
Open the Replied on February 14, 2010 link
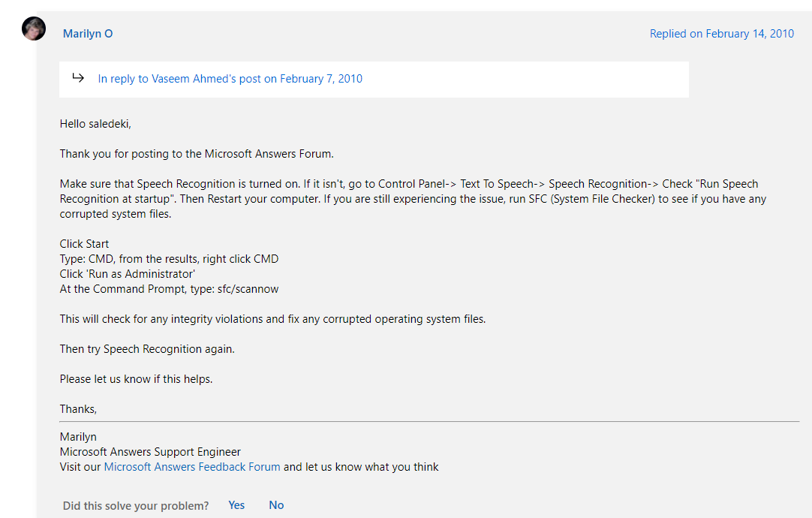click(x=721, y=34)
